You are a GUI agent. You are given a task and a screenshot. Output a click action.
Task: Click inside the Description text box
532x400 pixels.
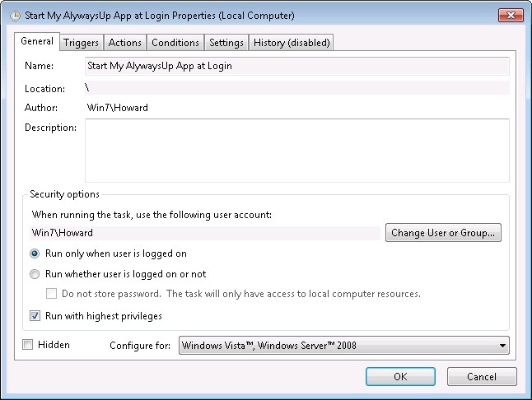point(296,151)
